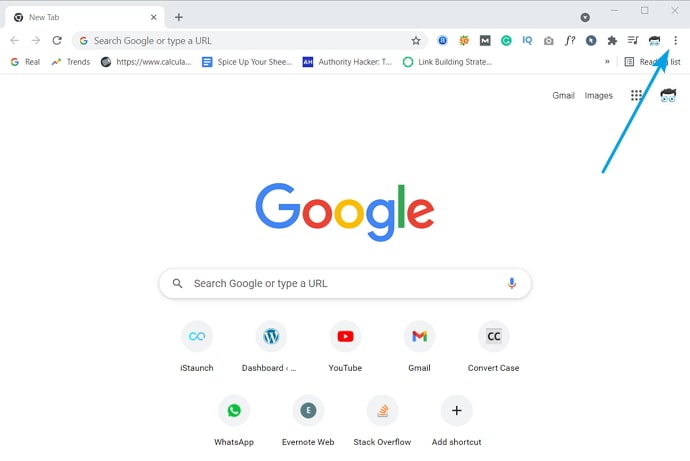Open the YouTube shortcut
This screenshot has width=690, height=461.
(345, 347)
